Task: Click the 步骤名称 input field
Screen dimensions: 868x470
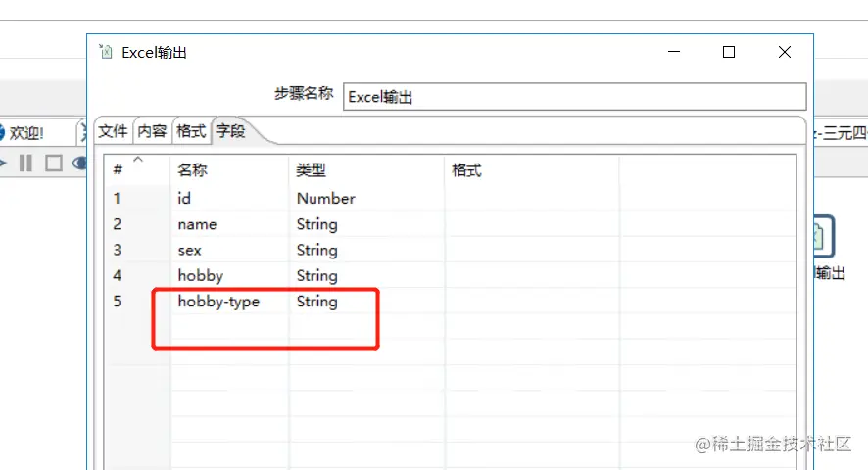Action: [575, 97]
